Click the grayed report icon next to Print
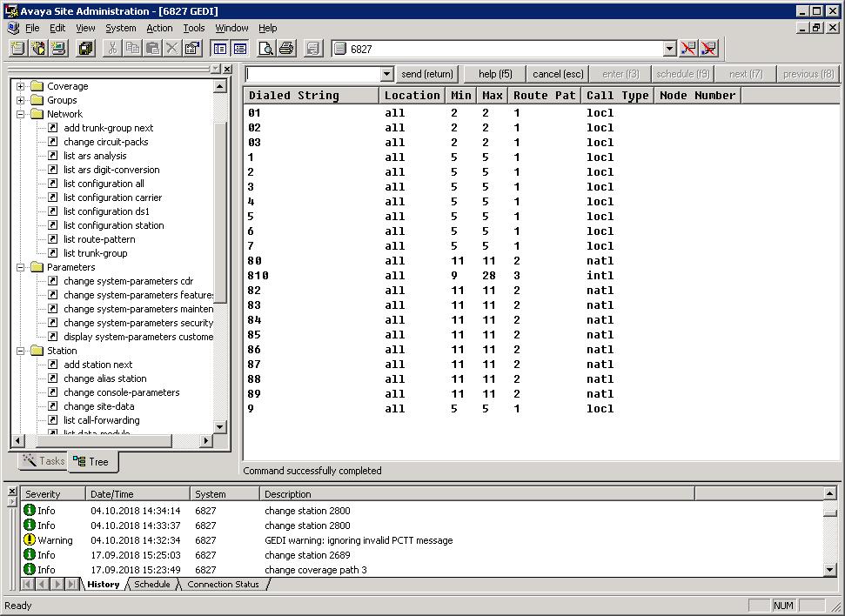 (x=313, y=49)
